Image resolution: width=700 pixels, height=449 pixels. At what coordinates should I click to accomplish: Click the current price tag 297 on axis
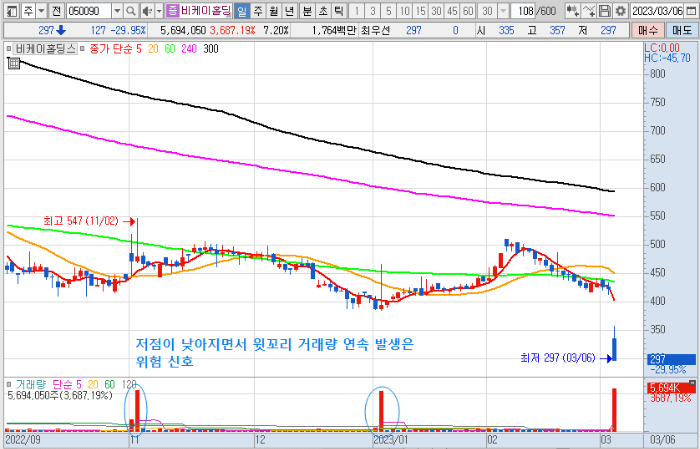(671, 359)
